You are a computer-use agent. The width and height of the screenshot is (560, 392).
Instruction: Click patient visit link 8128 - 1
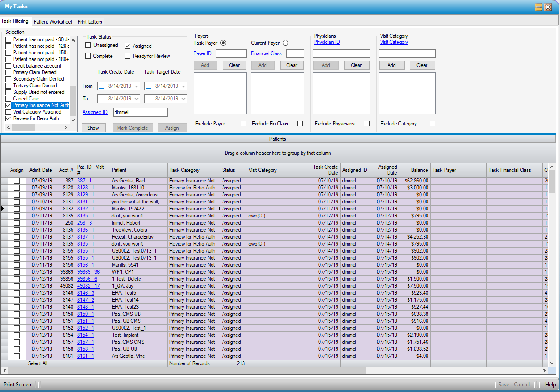pos(86,188)
